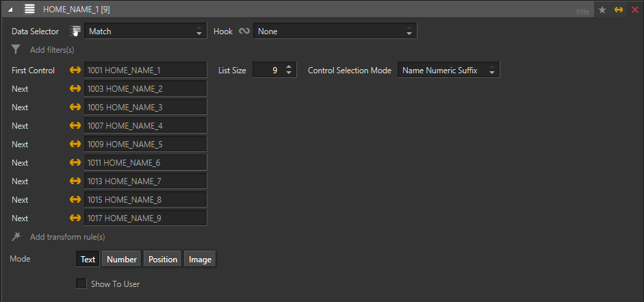Open the Hook None dropdown

[335, 32]
